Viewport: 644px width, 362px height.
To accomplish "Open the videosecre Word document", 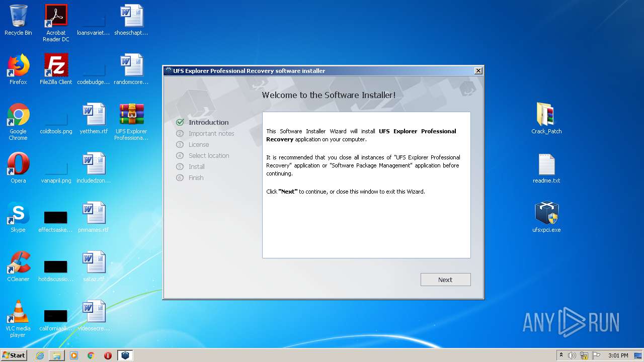I will 94,316.
